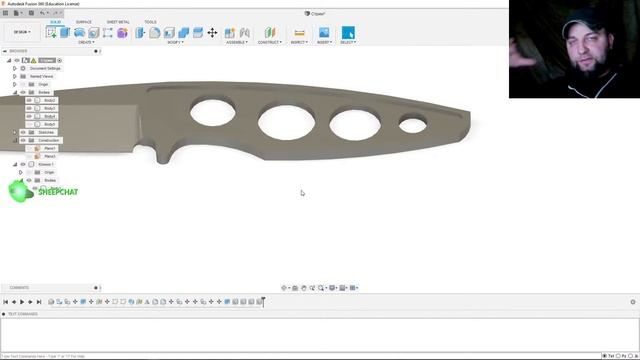The width and height of the screenshot is (640, 360).
Task: Switch to the Tools tab
Action: (x=150, y=22)
